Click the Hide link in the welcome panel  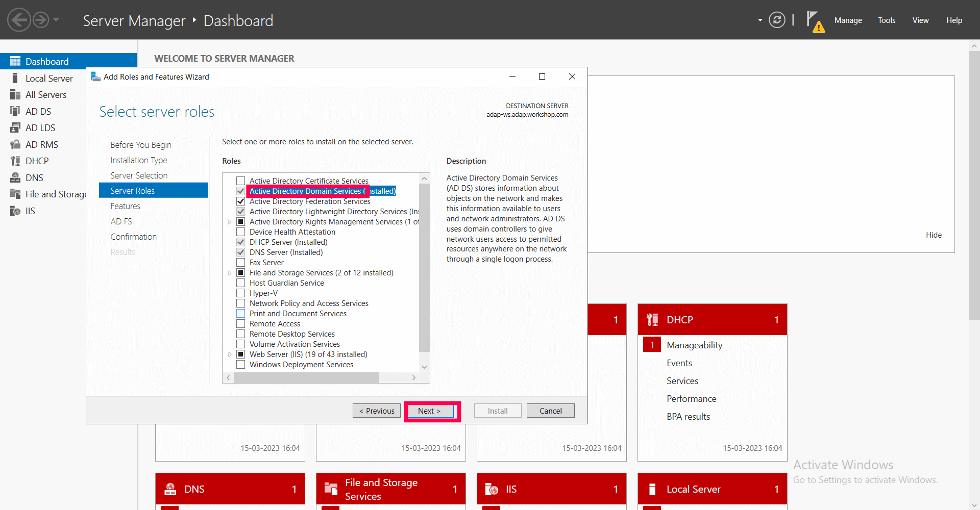[x=934, y=235]
